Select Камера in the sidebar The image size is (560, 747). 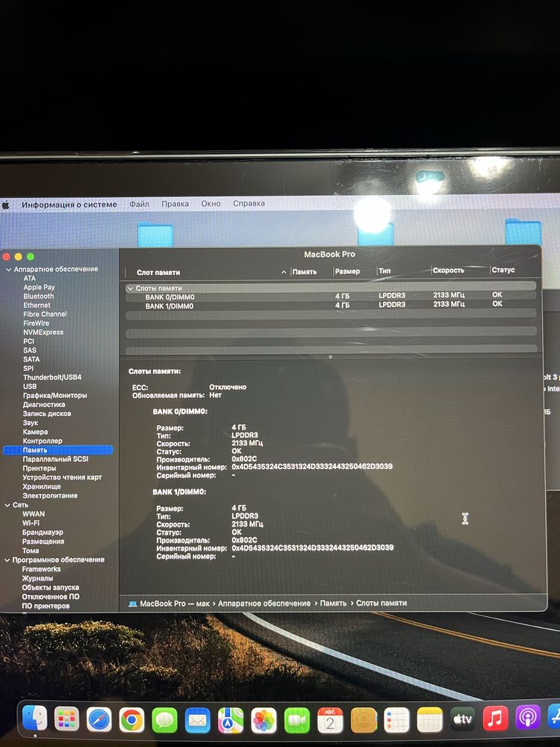tap(35, 432)
